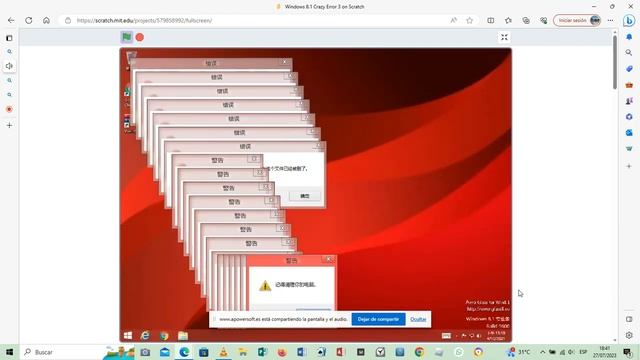Image resolution: width=640 pixels, height=360 pixels.
Task: Open the Edge settings and more menu
Action: (x=611, y=20)
